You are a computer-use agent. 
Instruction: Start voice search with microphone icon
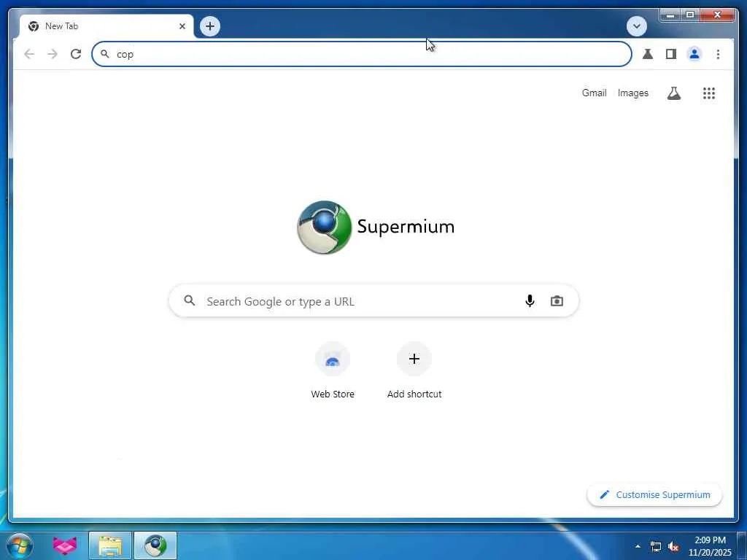[530, 301]
